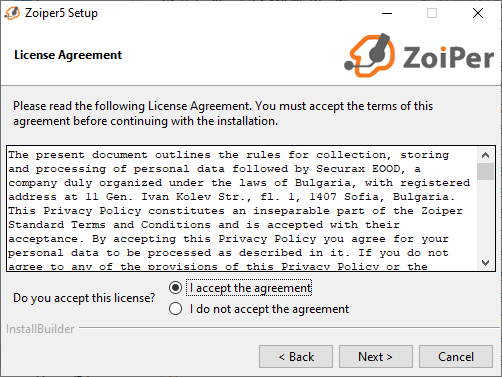Cancel the Zoiper5 installation
502x377 pixels.
click(456, 357)
